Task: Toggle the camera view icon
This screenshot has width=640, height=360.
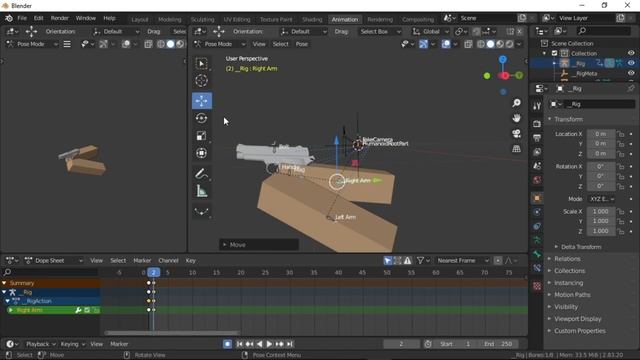Action: pyautogui.click(x=516, y=133)
